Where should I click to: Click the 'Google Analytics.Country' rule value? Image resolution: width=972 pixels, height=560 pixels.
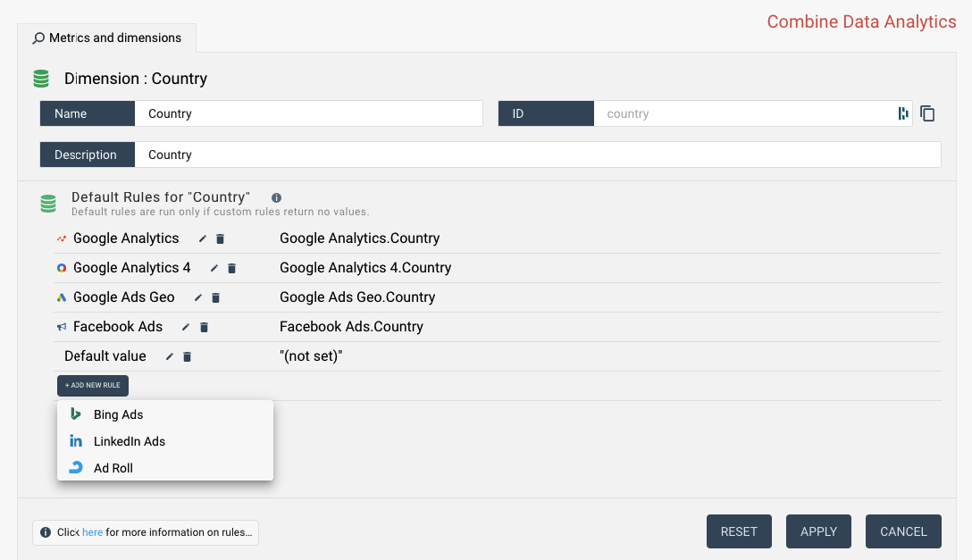click(x=359, y=238)
